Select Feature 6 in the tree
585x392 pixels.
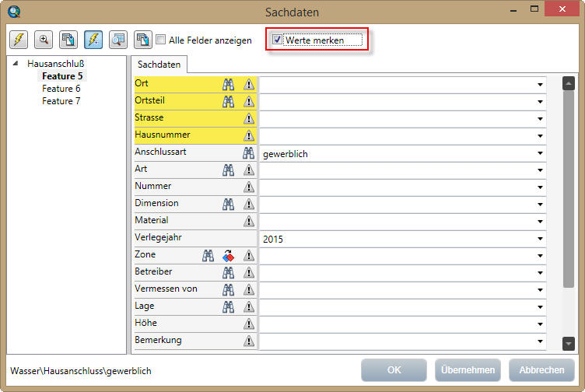61,89
